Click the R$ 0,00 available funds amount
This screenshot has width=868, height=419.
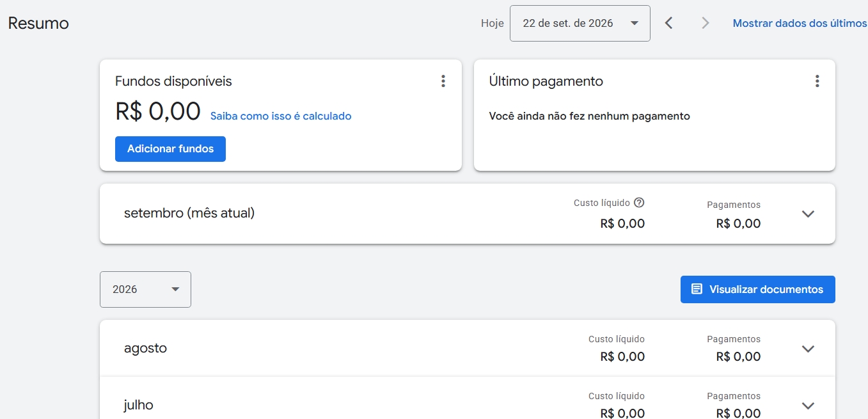tap(158, 111)
